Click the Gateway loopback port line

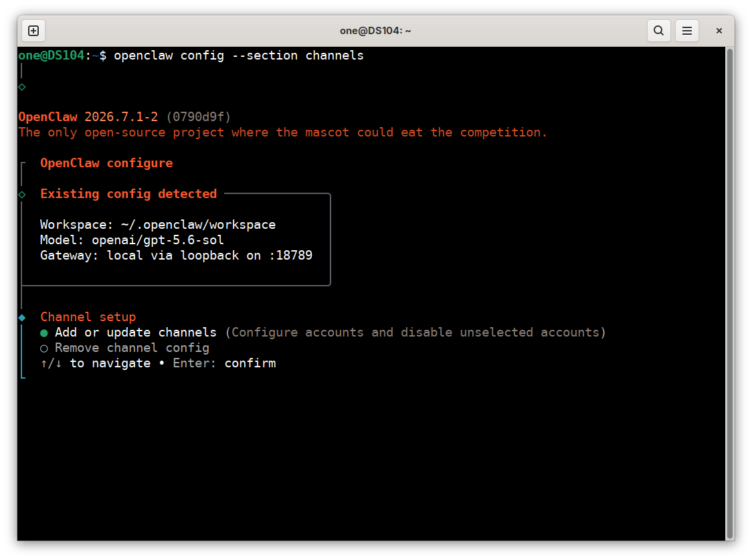tap(176, 256)
